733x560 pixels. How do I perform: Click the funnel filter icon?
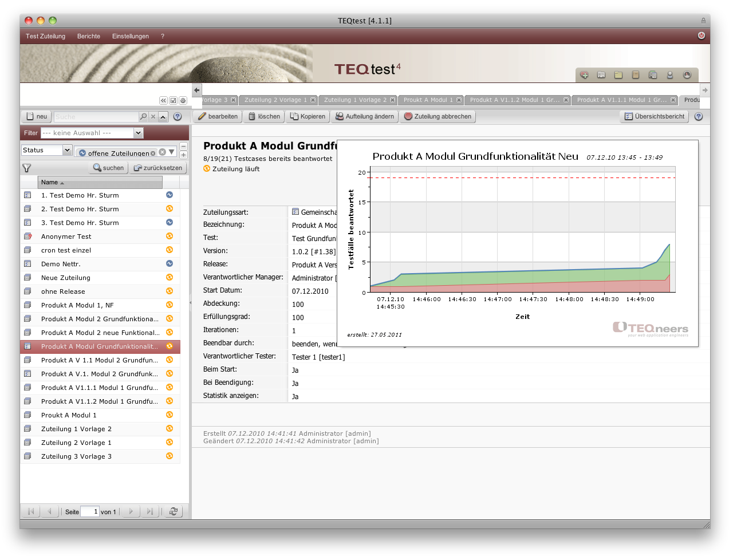tap(27, 168)
